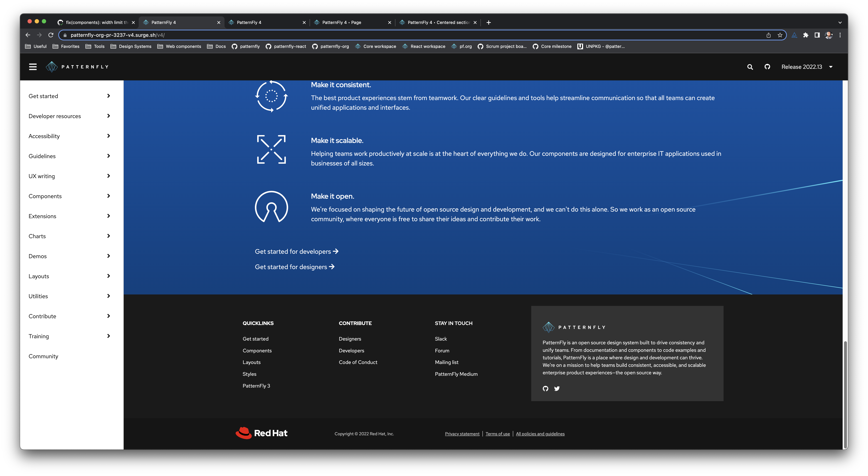
Task: Reload the page with refresh icon
Action: coord(51,35)
